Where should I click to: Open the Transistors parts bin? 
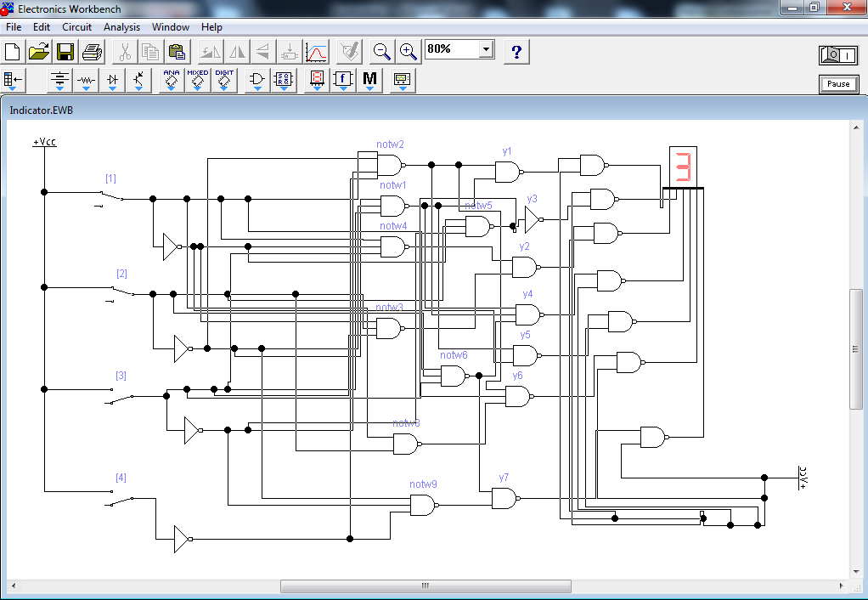pos(138,81)
